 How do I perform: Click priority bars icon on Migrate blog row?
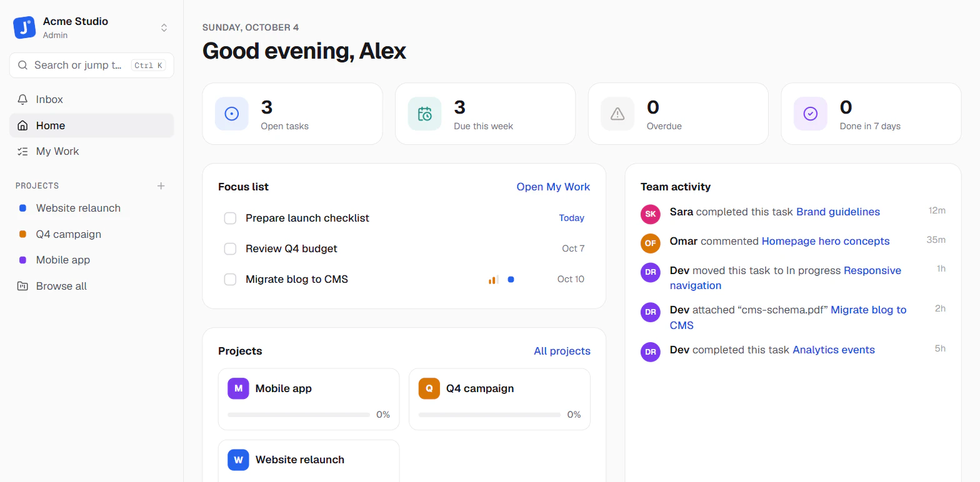coord(494,279)
